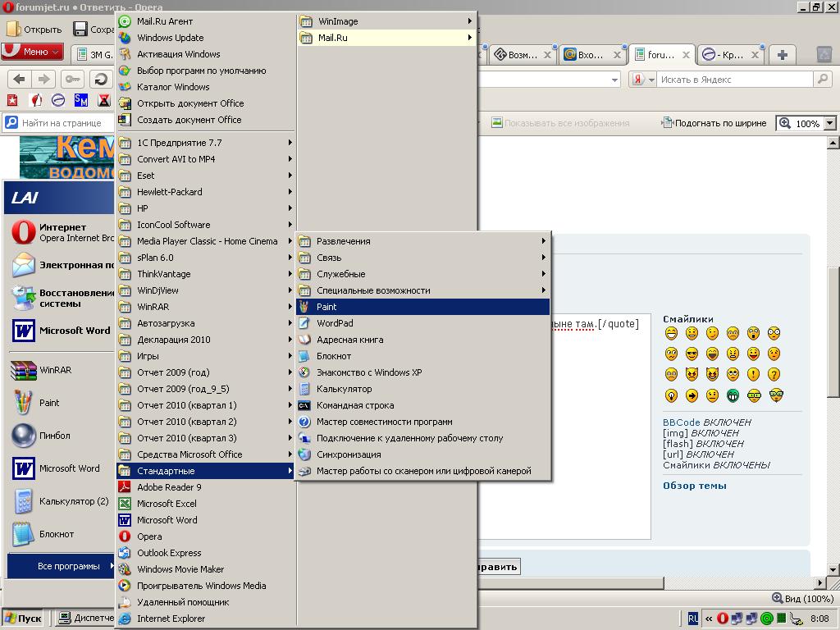Open WordPad in the Standard submenu

335,323
